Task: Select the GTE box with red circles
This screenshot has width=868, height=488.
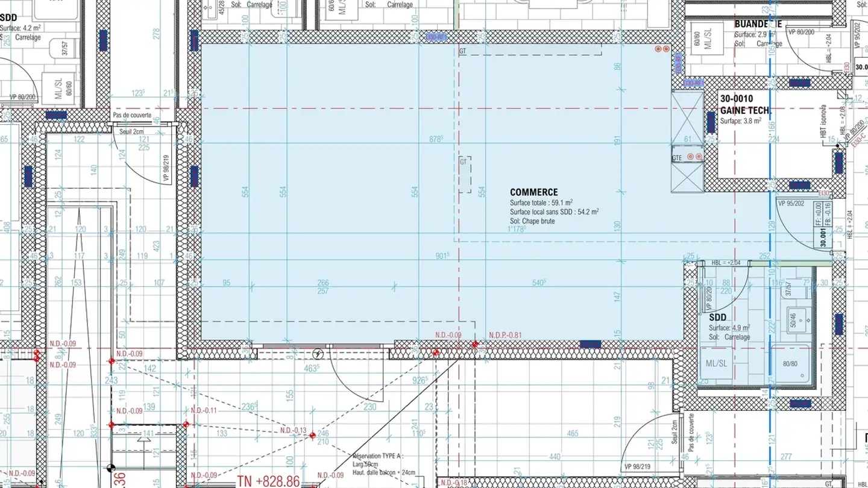Action: (688, 157)
